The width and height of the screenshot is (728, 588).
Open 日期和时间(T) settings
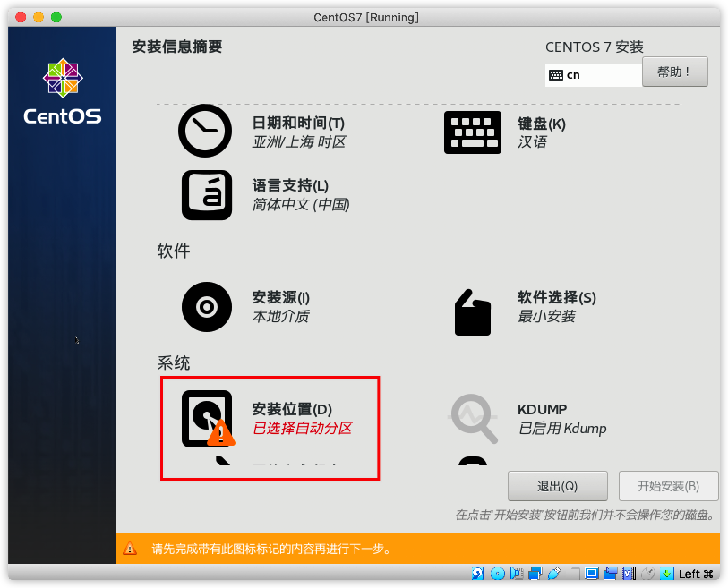tap(298, 123)
